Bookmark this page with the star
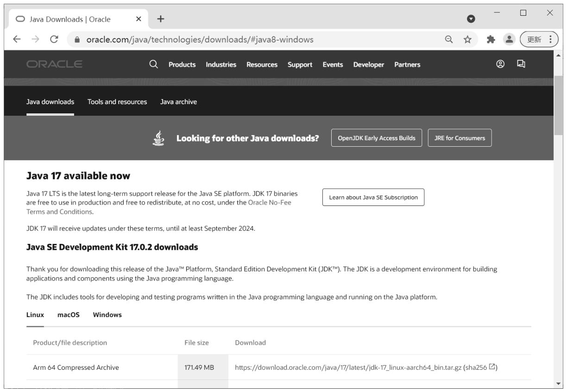The height and width of the screenshot is (392, 567). [467, 39]
